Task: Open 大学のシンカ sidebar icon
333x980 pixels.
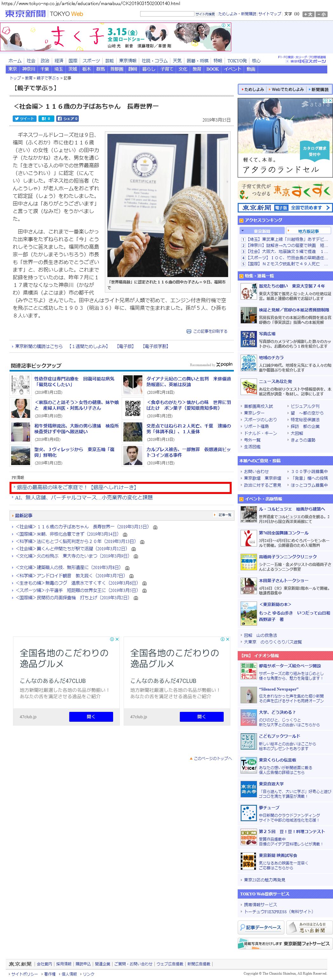Action: 248,718
